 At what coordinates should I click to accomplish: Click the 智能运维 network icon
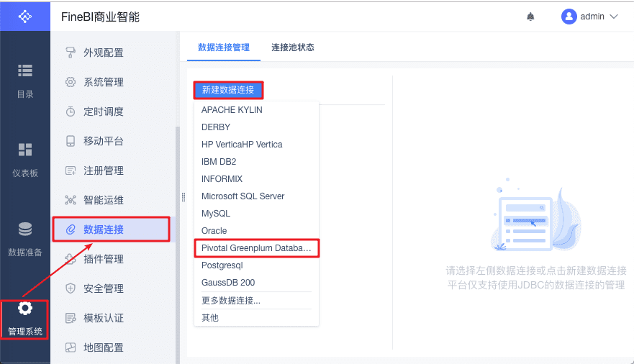pos(71,200)
